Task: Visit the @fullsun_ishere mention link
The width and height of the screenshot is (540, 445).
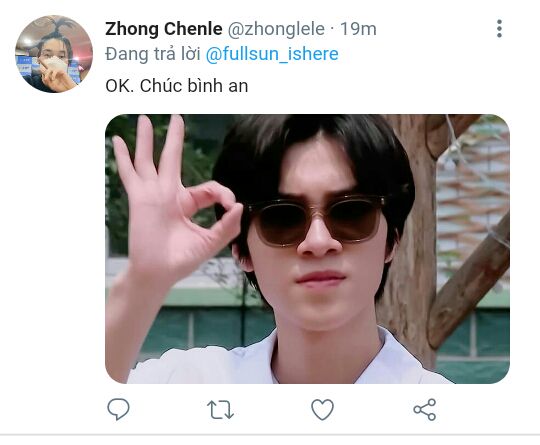Action: pyautogui.click(x=272, y=54)
